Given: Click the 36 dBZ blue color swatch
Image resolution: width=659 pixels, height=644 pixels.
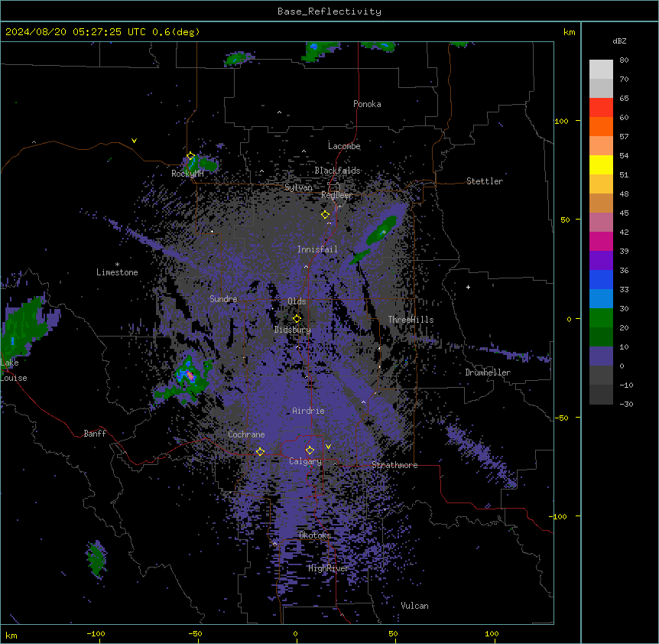Looking at the screenshot, I should [601, 279].
